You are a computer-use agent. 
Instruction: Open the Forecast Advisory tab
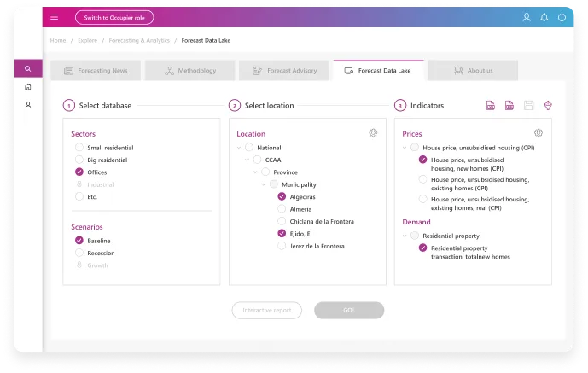(284, 71)
